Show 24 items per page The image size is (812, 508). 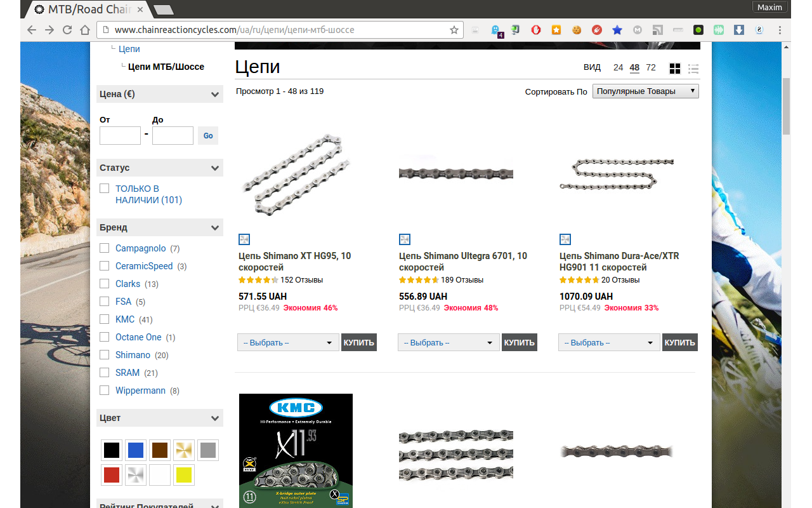(x=619, y=67)
